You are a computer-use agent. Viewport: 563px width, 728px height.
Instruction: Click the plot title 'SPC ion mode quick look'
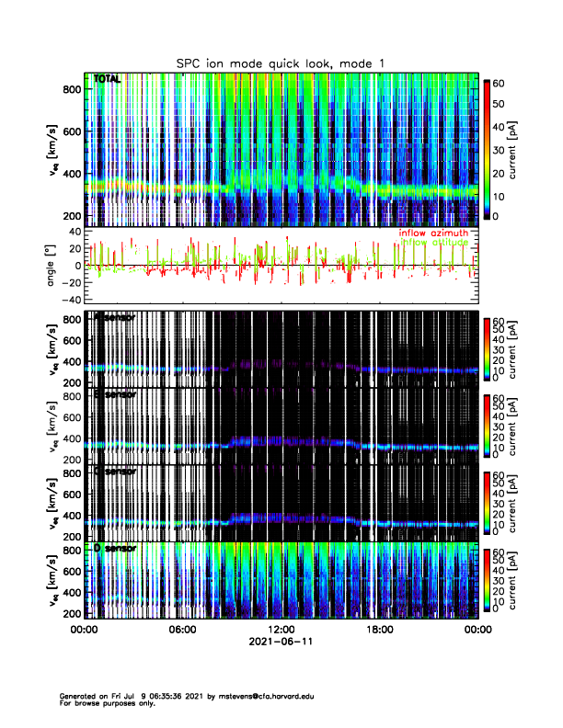pos(281,63)
